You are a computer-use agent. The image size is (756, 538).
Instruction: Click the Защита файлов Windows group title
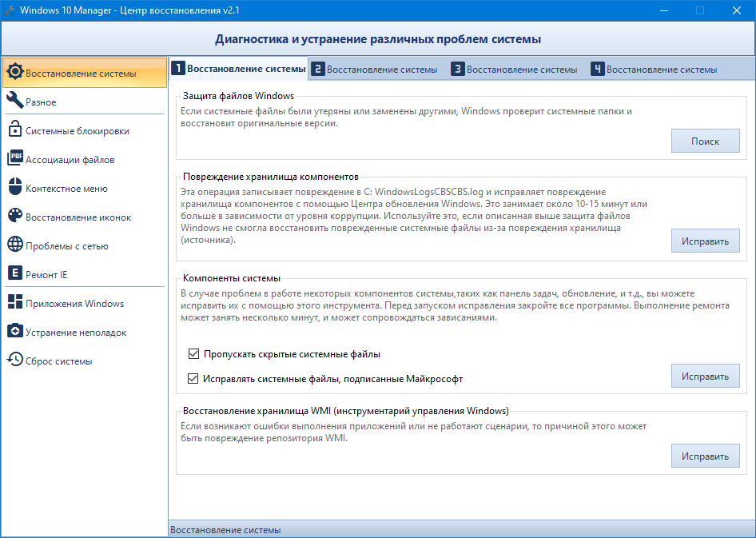238,96
